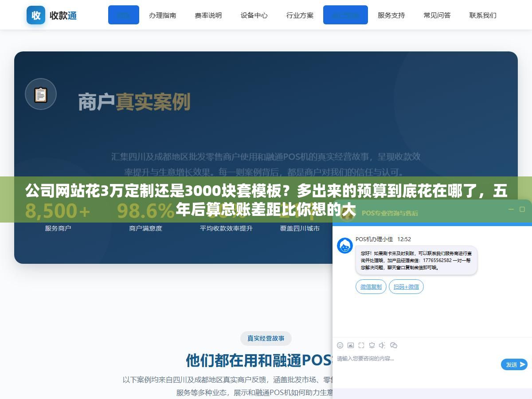The width and height of the screenshot is (532, 399).
Task: Click the 发送 send button
Action: point(514,364)
